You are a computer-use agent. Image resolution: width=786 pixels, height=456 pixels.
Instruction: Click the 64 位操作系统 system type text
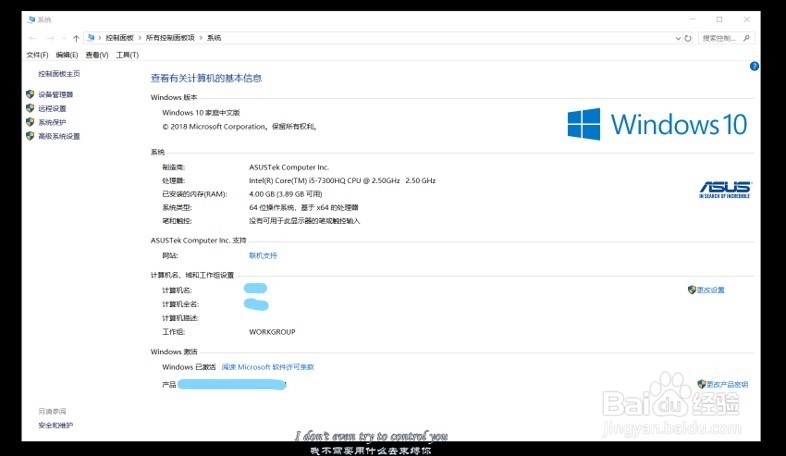(x=304, y=207)
